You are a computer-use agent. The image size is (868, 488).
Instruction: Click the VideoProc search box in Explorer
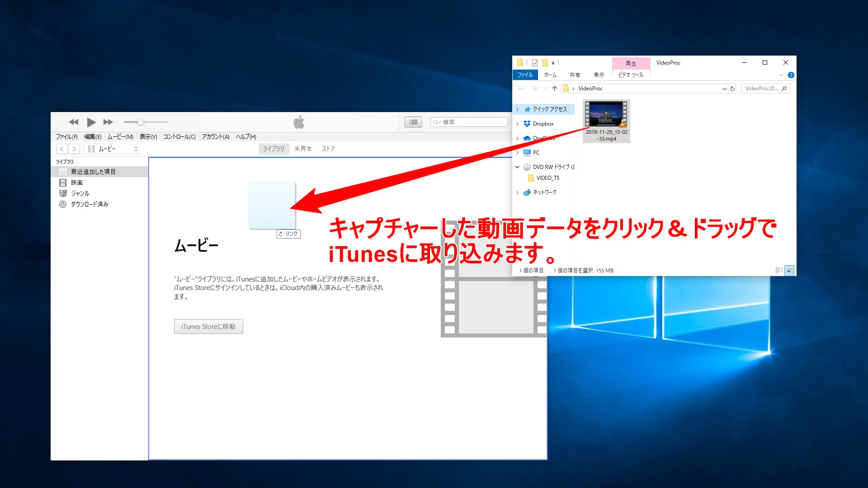point(766,89)
